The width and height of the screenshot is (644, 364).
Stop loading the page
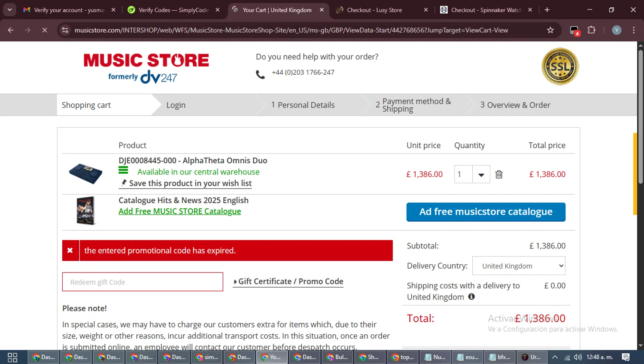pos(45,30)
